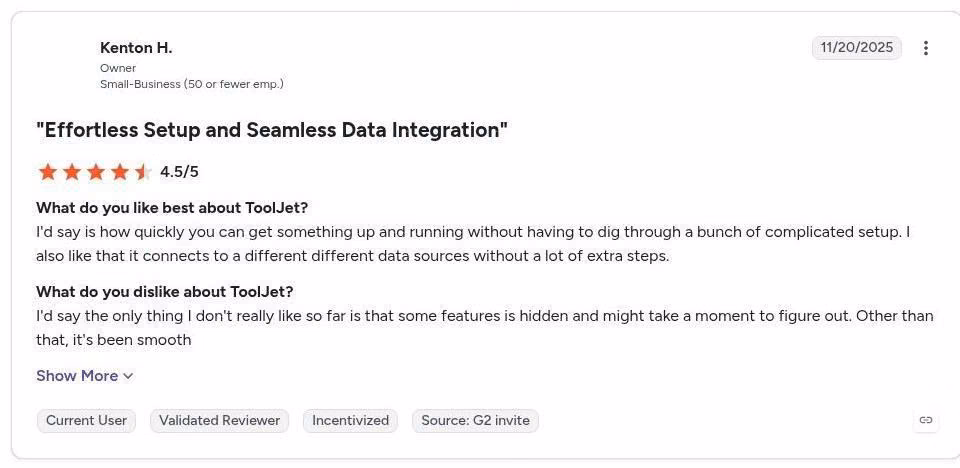Copy the review permalink via chain icon
Viewport: 960px width, 468px height.
pos(926,420)
